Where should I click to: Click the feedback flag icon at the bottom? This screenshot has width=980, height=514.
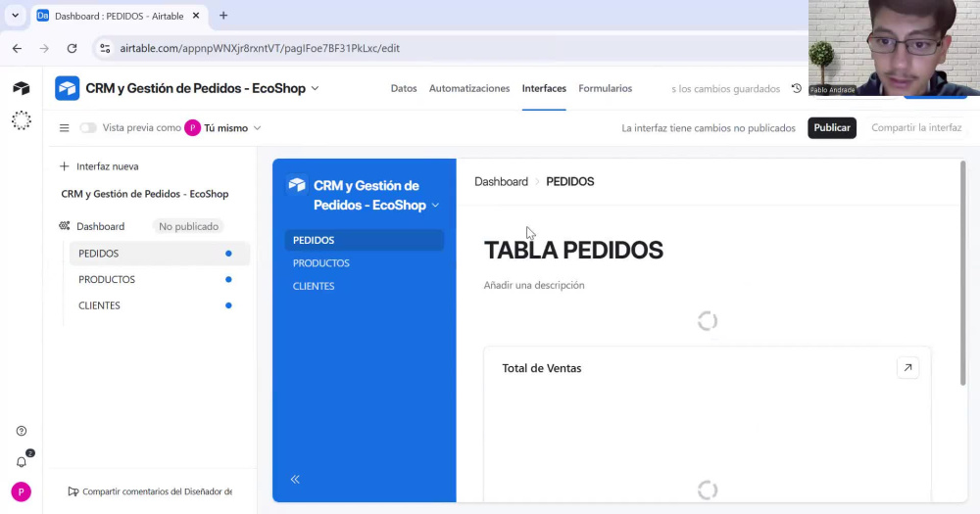pos(73,491)
